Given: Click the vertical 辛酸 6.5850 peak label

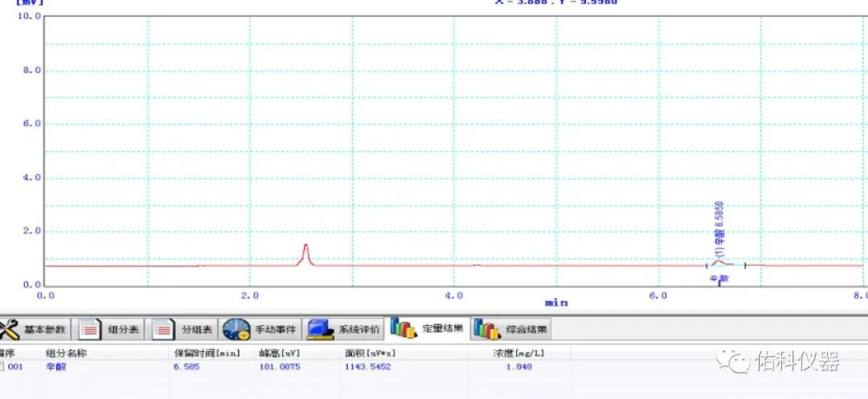Looking at the screenshot, I should (720, 229).
